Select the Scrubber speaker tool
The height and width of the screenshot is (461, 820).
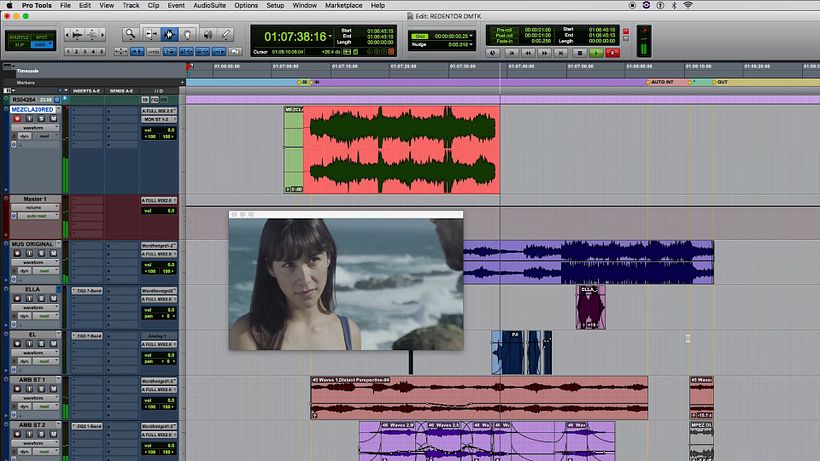[208, 34]
